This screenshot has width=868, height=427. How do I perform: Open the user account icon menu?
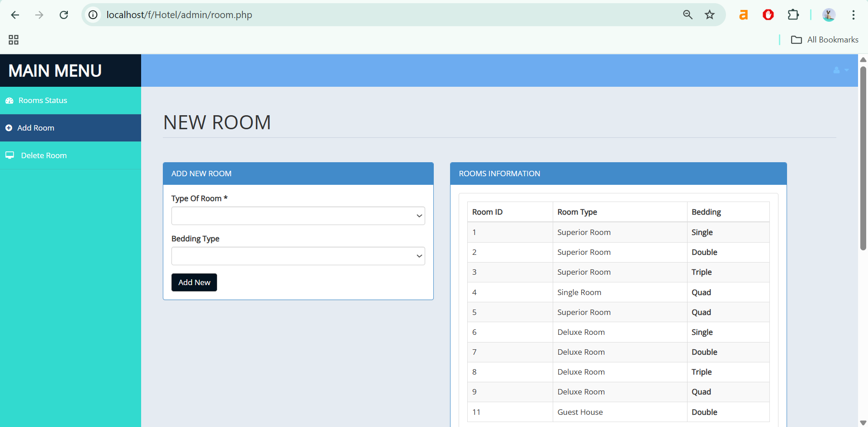(840, 70)
